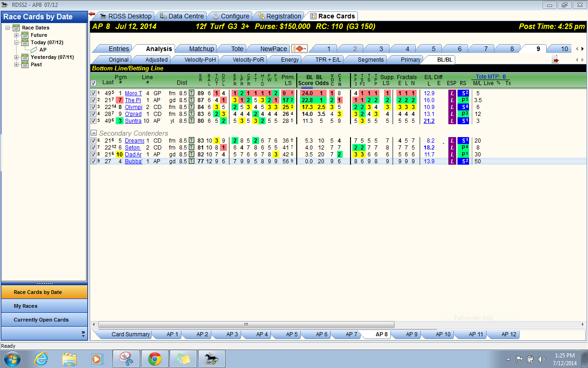Click the orange diamond icon next to NewPace
This screenshot has width=588, height=368.
click(x=299, y=49)
